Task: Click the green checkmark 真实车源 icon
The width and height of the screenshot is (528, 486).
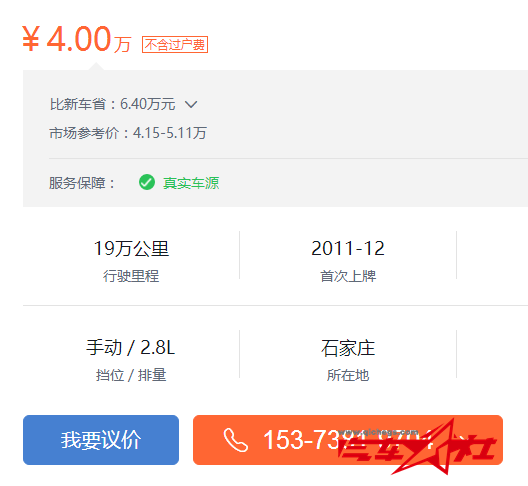Action: click(147, 183)
